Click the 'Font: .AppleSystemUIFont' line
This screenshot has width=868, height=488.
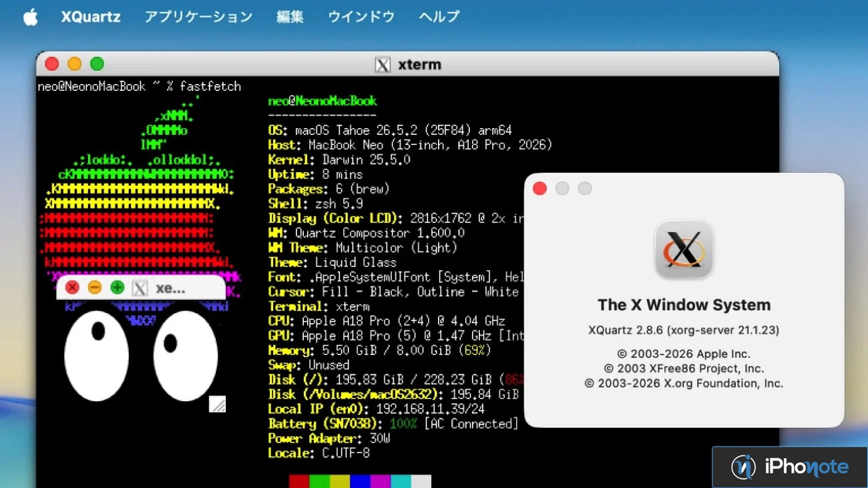pos(396,277)
